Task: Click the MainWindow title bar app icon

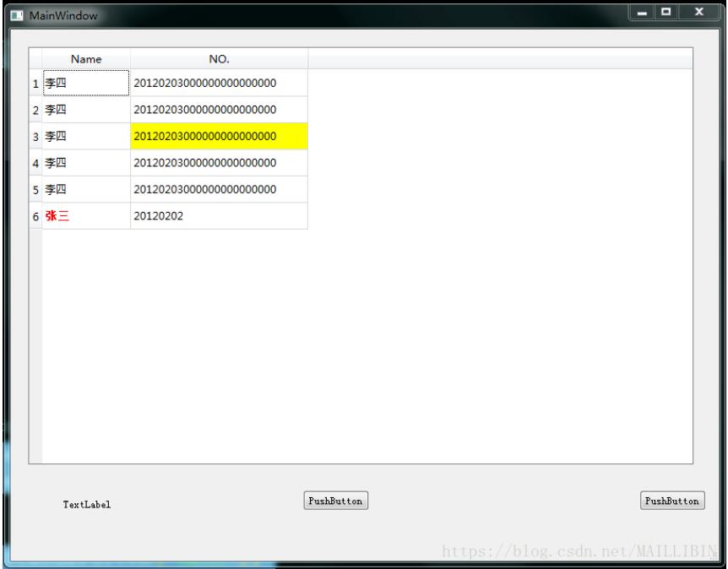Action: tap(17, 16)
